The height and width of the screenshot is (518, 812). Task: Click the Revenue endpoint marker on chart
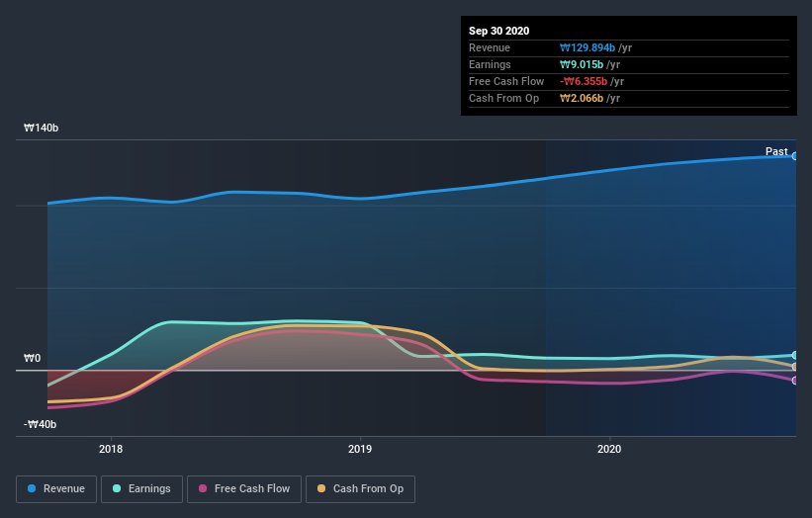794,156
